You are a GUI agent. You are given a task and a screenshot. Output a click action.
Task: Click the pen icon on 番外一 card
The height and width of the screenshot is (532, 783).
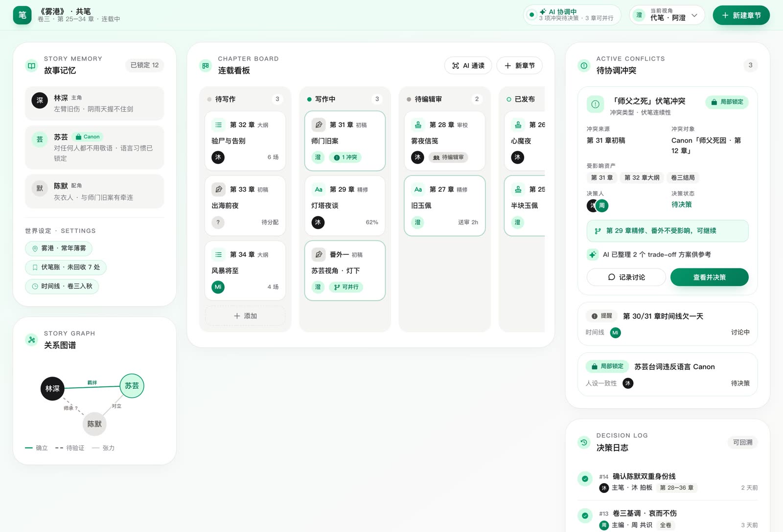[x=319, y=254]
